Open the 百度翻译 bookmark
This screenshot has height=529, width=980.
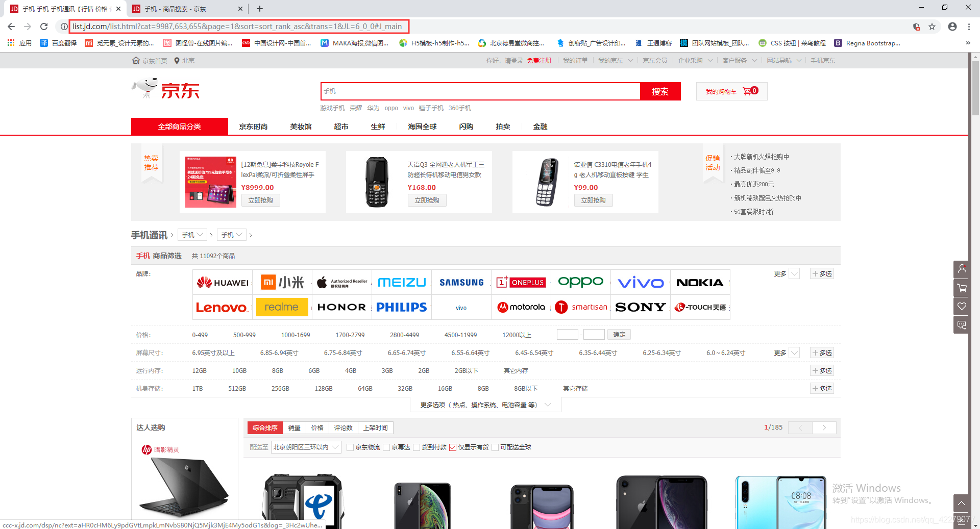(x=59, y=43)
